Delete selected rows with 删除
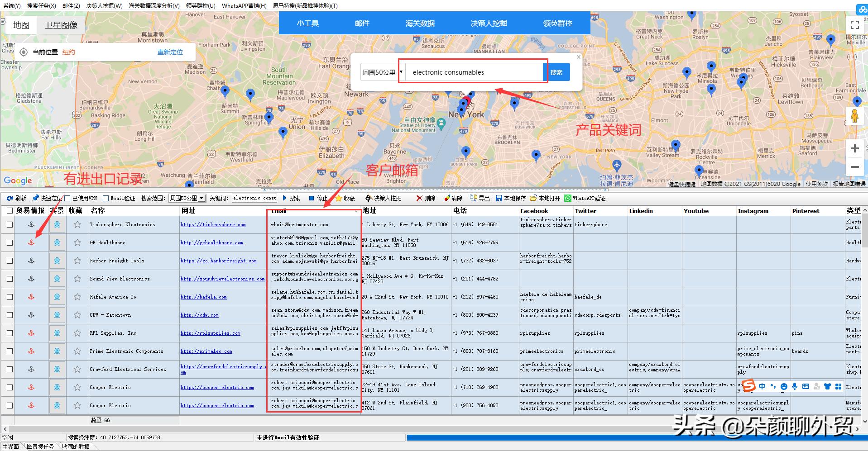Screen dimensions: 868x451 click(x=426, y=198)
